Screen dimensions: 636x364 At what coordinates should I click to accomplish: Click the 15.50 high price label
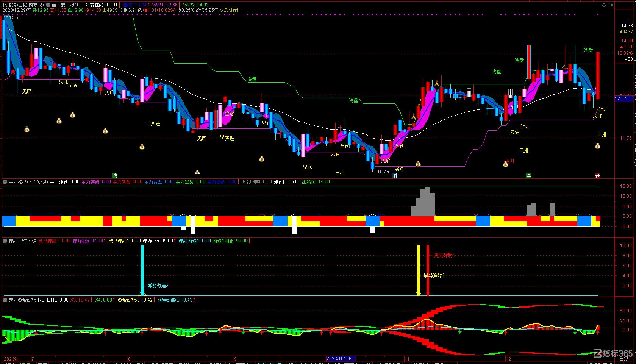pos(15,17)
